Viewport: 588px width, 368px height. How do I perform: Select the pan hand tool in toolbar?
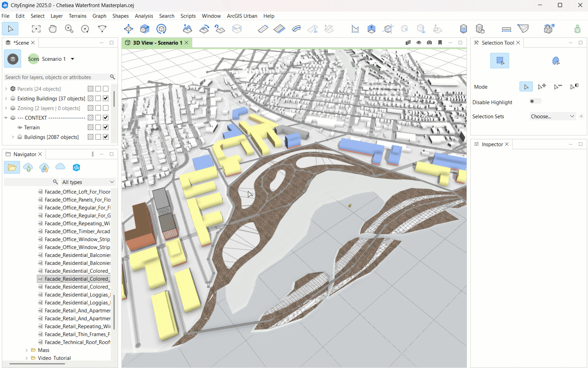[x=52, y=29]
